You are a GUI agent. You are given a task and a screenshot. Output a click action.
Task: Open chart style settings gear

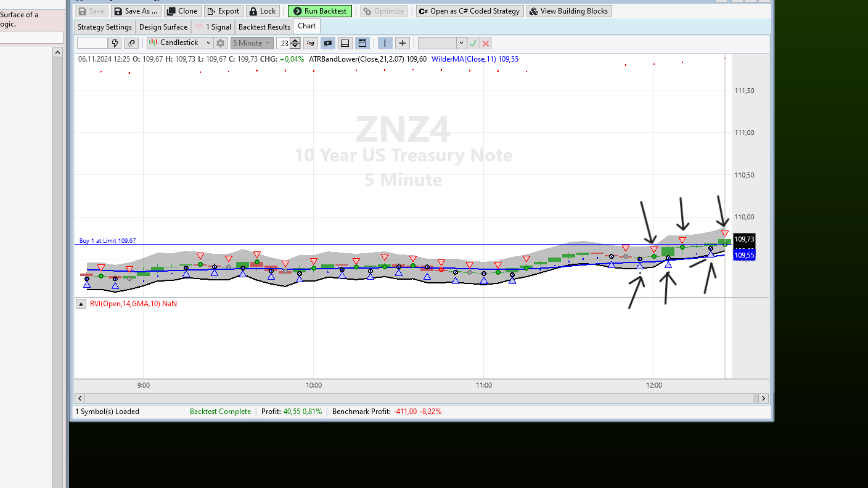pos(221,43)
